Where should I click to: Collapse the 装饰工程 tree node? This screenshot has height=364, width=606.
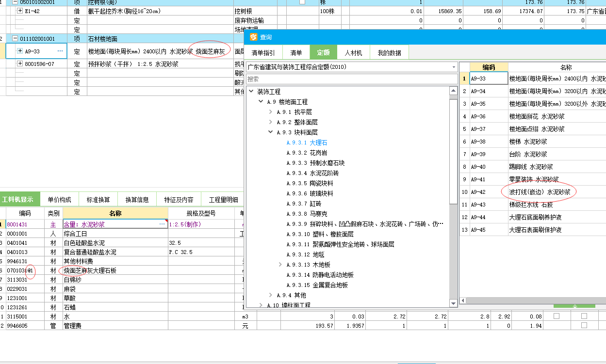coord(251,92)
